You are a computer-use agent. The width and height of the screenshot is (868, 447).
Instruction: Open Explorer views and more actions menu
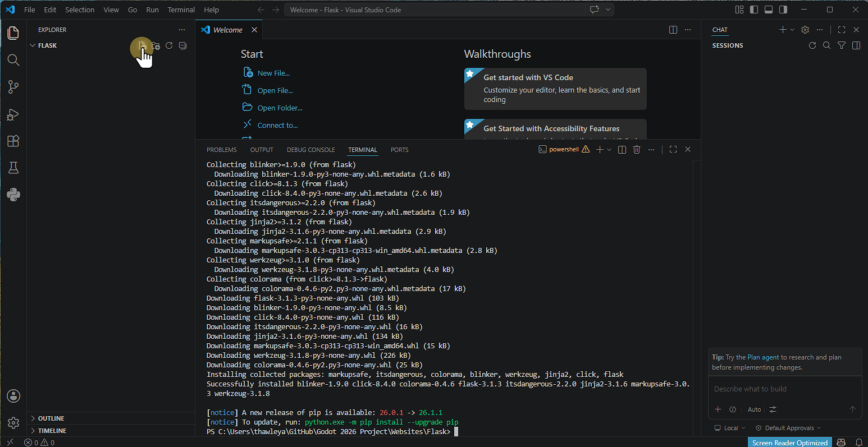pos(182,30)
